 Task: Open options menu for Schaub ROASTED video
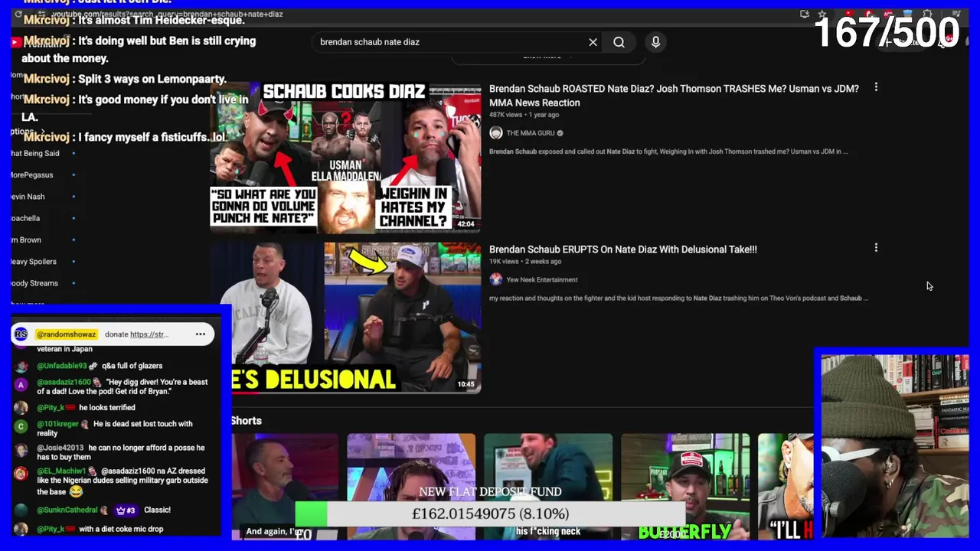pyautogui.click(x=876, y=88)
